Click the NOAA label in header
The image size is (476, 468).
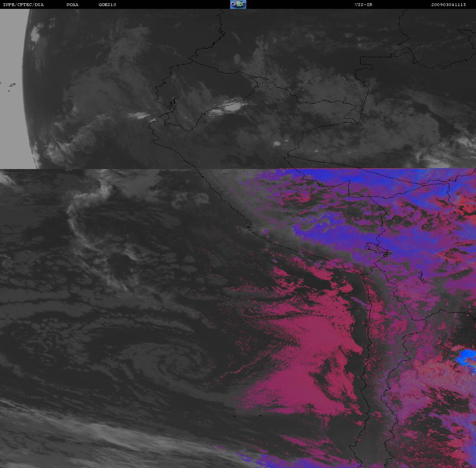pos(73,5)
